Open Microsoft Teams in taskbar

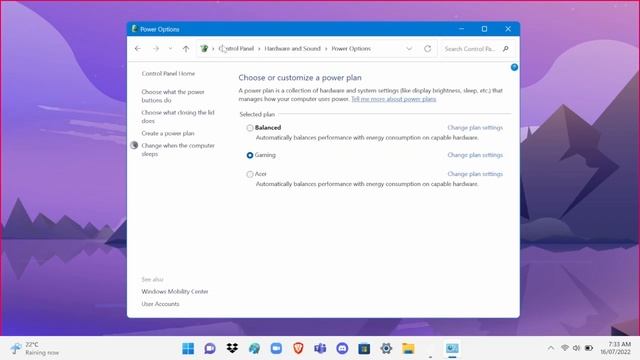[x=320, y=349]
